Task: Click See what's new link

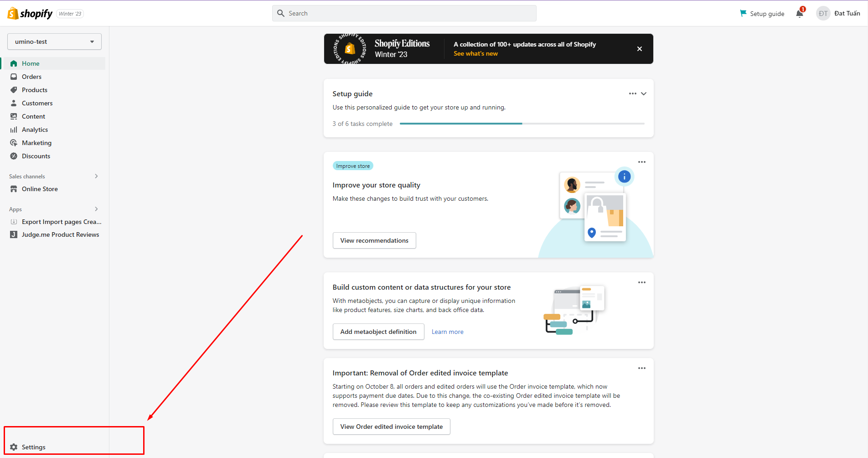Action: [475, 53]
